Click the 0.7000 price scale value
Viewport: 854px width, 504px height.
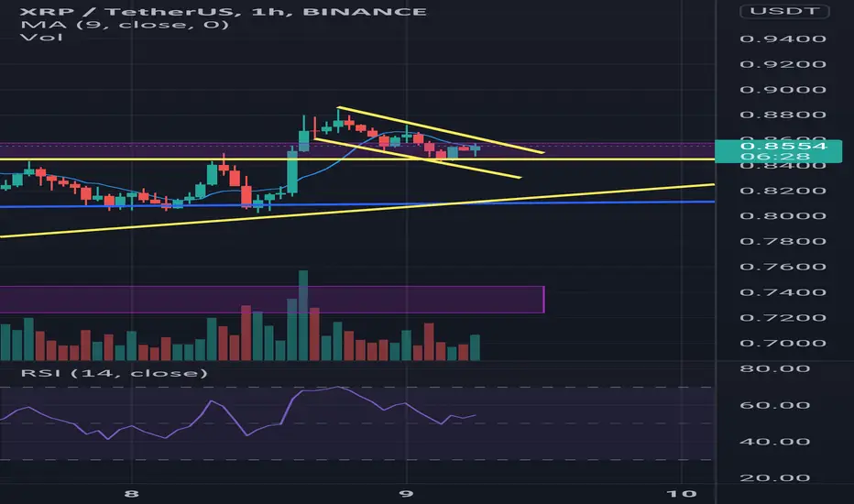[x=783, y=344]
